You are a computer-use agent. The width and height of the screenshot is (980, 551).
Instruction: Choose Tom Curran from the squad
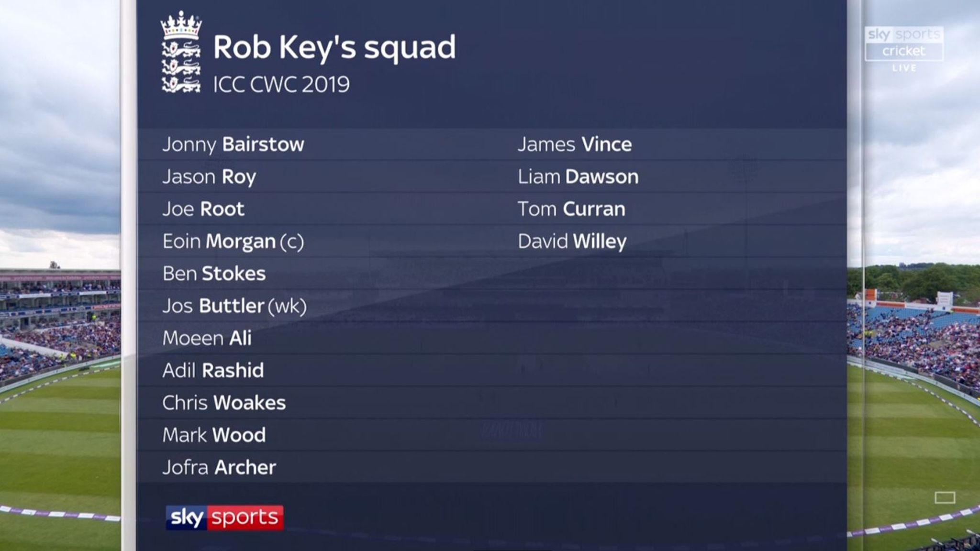[x=571, y=209]
